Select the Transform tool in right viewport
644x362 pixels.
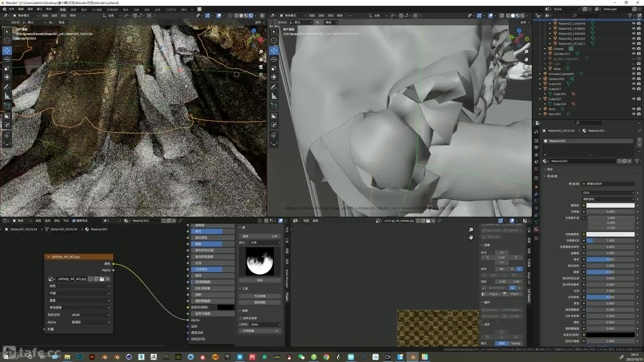274,77
